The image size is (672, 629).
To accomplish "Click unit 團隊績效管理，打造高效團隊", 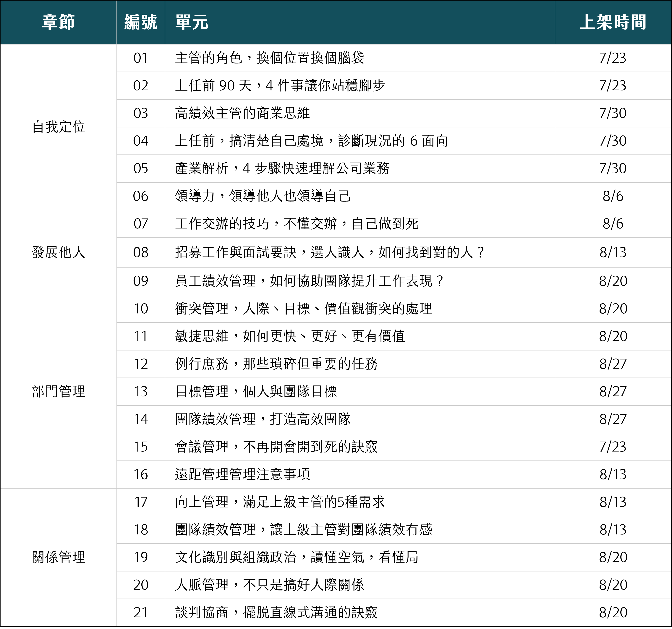I will pyautogui.click(x=263, y=419).
